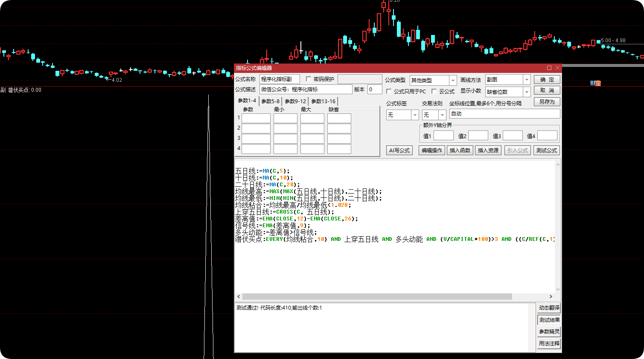Close the 指标公式编辑器 dialog
Screen dimensions: 644x359
pos(557,68)
